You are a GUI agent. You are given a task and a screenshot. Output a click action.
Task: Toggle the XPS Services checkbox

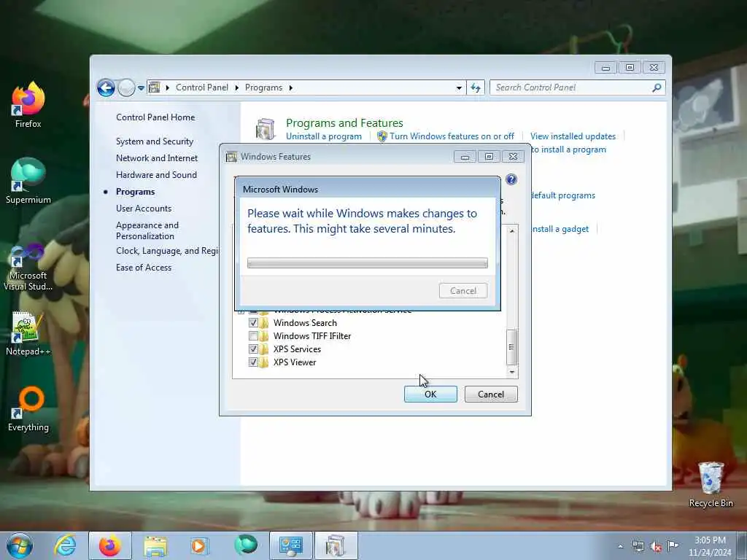click(253, 349)
